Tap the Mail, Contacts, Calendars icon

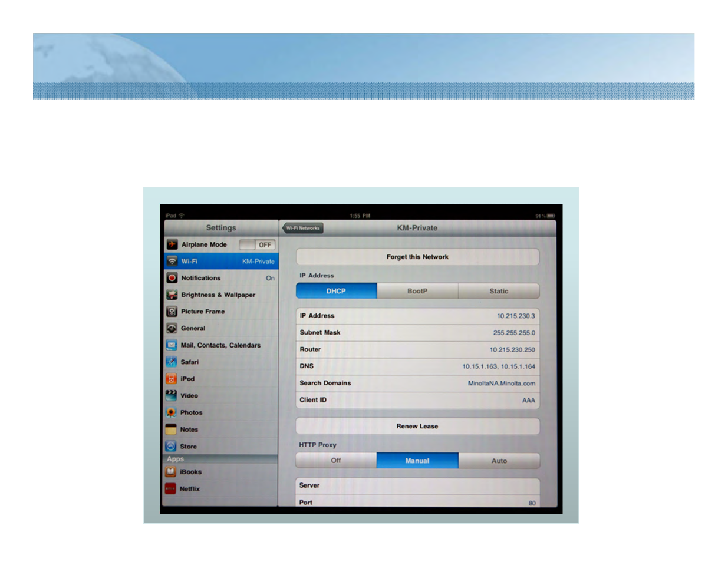pos(172,345)
